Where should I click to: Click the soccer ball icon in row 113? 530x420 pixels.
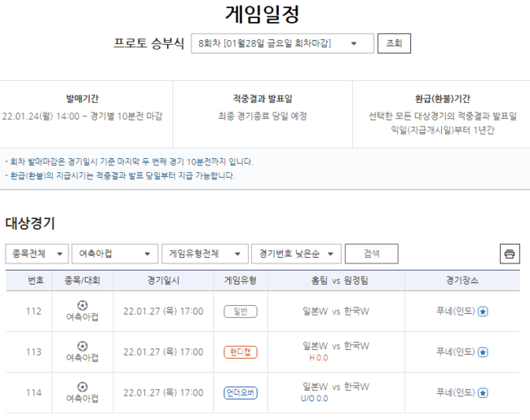[x=82, y=345]
